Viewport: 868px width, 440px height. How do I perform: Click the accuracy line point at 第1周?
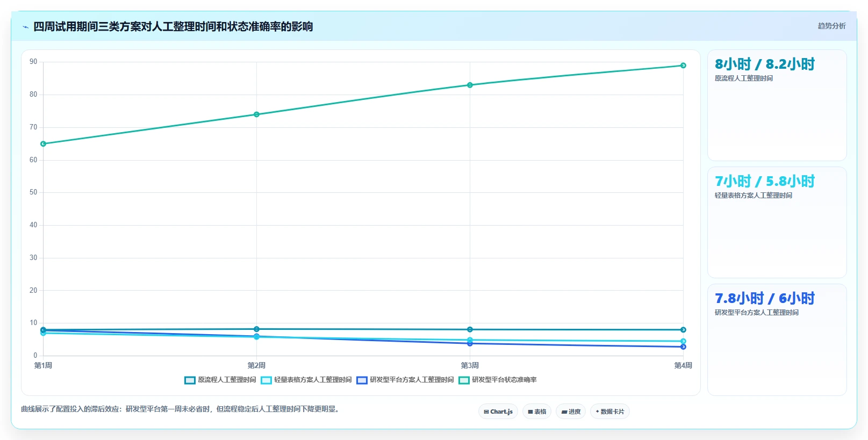click(x=43, y=144)
